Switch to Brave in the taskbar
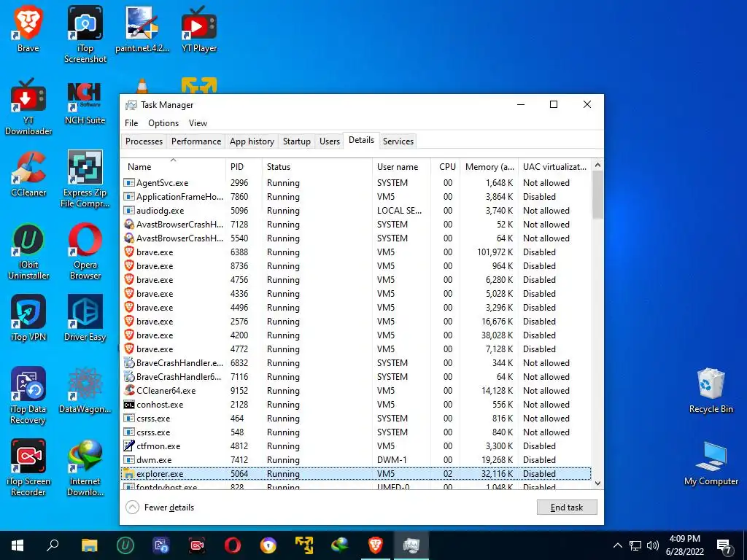Viewport: 747px width, 560px height. (x=376, y=545)
